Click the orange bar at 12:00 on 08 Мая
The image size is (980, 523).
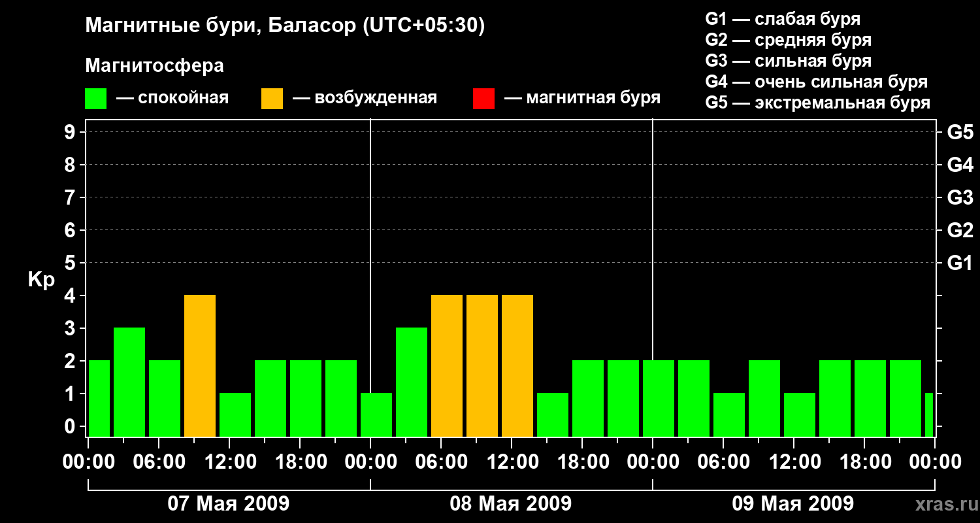click(x=517, y=366)
